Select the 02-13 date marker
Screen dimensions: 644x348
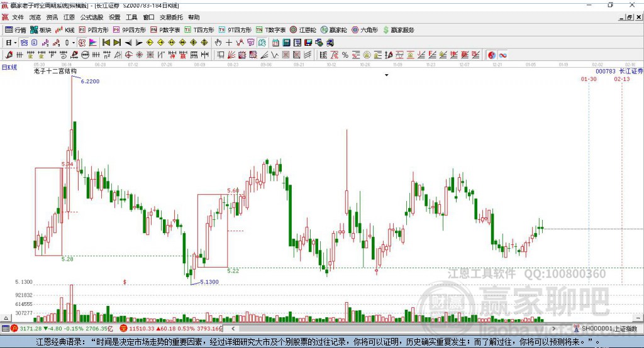click(622, 79)
